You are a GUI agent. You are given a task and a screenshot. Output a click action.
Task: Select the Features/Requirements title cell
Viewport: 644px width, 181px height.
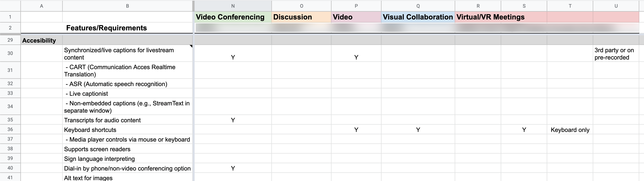coord(107,28)
